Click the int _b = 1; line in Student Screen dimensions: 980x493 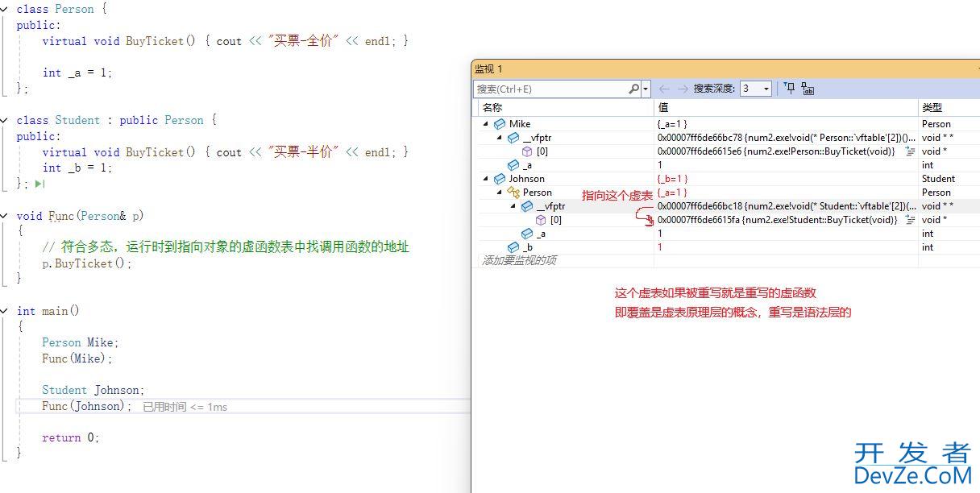(77, 168)
